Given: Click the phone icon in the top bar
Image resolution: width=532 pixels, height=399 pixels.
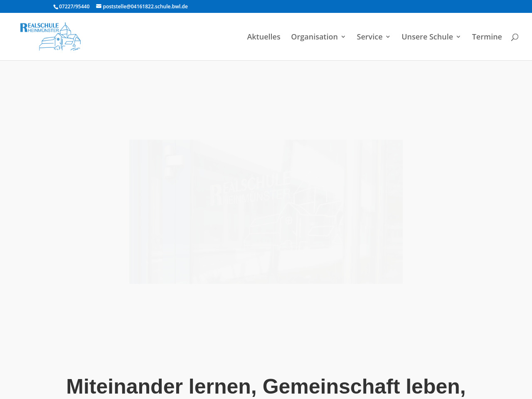Looking at the screenshot, I should tap(56, 7).
